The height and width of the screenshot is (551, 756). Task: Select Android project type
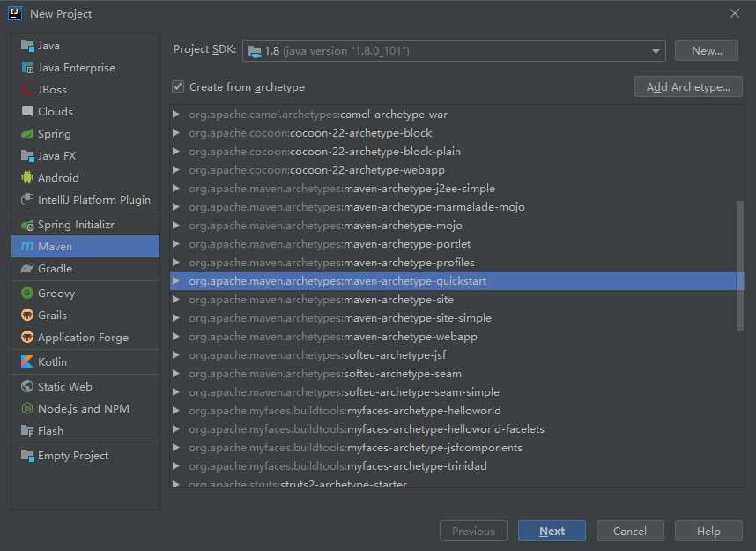(85, 177)
